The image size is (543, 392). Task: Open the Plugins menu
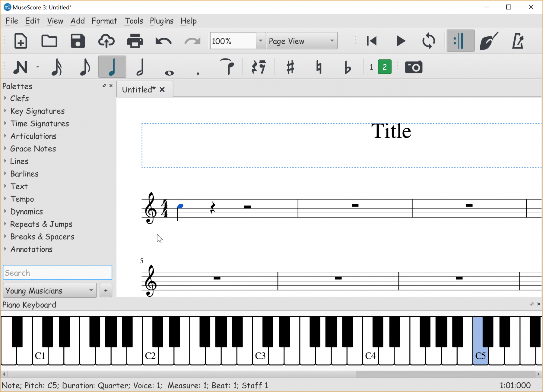point(161,21)
